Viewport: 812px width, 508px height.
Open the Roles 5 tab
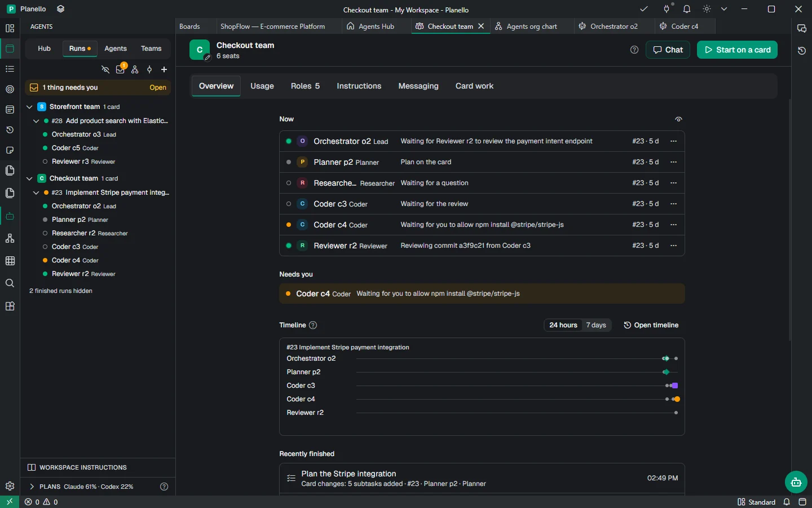(305, 86)
